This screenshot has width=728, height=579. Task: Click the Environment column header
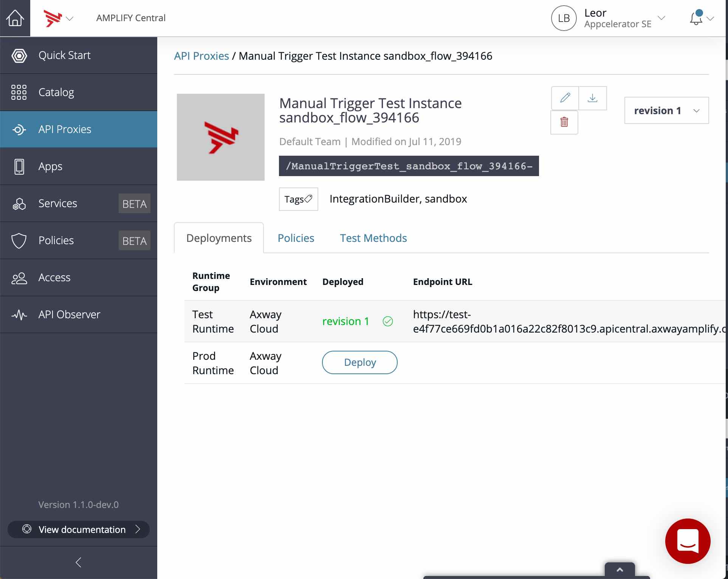click(278, 282)
